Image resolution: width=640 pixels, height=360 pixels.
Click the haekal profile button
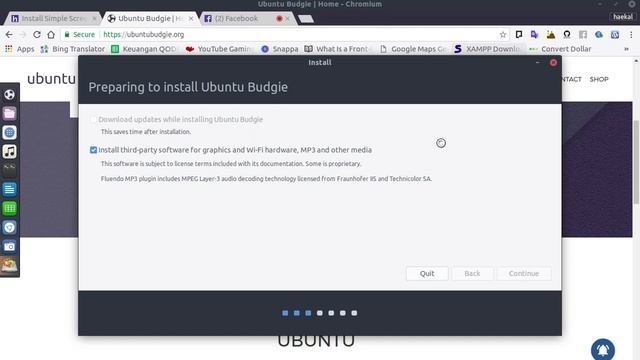tap(623, 17)
